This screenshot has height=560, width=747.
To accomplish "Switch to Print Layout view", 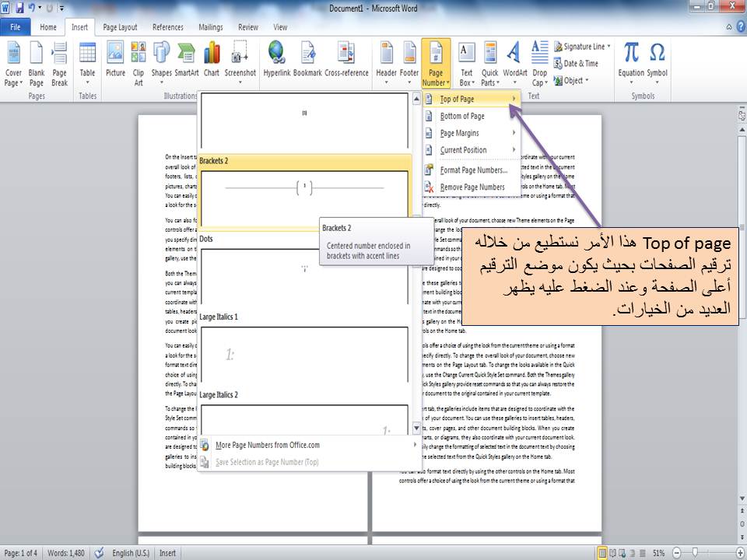I will pyautogui.click(x=602, y=553).
